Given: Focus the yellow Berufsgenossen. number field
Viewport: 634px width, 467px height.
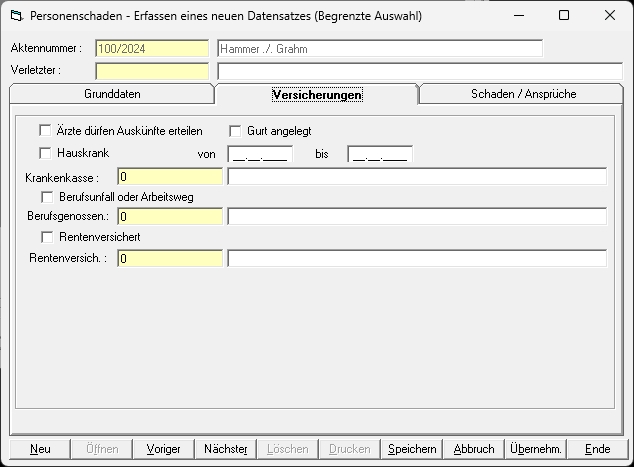Looking at the screenshot, I should 170,216.
